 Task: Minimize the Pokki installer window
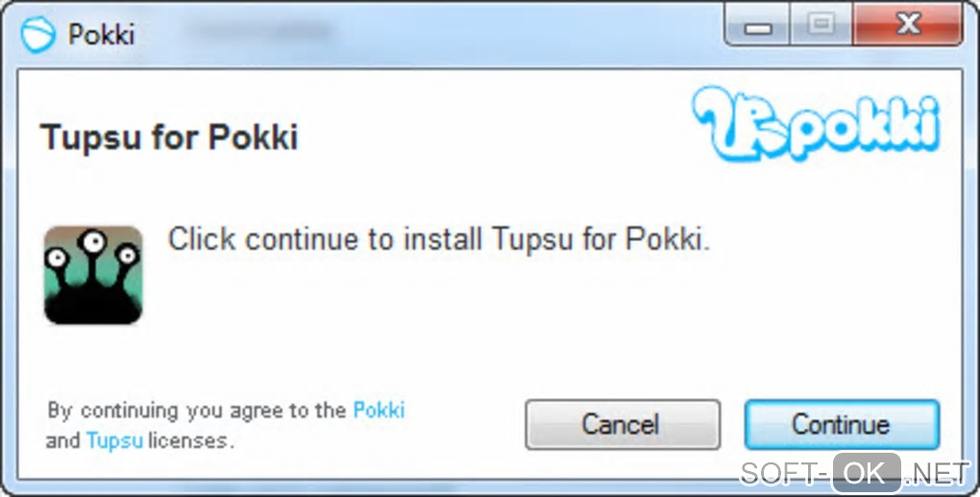tap(759, 28)
